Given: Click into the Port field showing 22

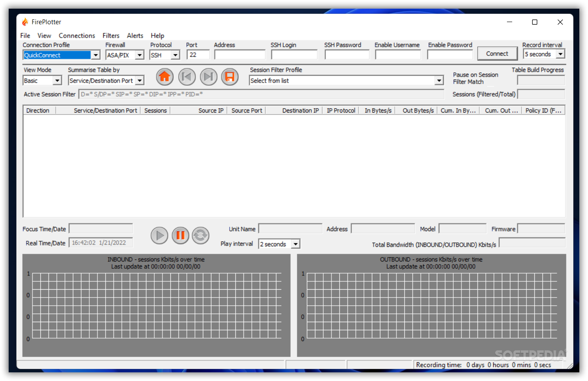Looking at the screenshot, I should 198,55.
